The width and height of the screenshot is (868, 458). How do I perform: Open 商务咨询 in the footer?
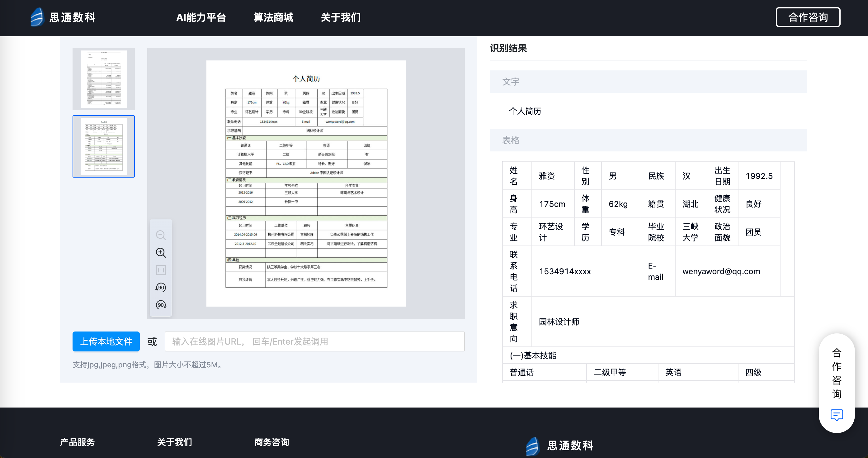click(271, 442)
